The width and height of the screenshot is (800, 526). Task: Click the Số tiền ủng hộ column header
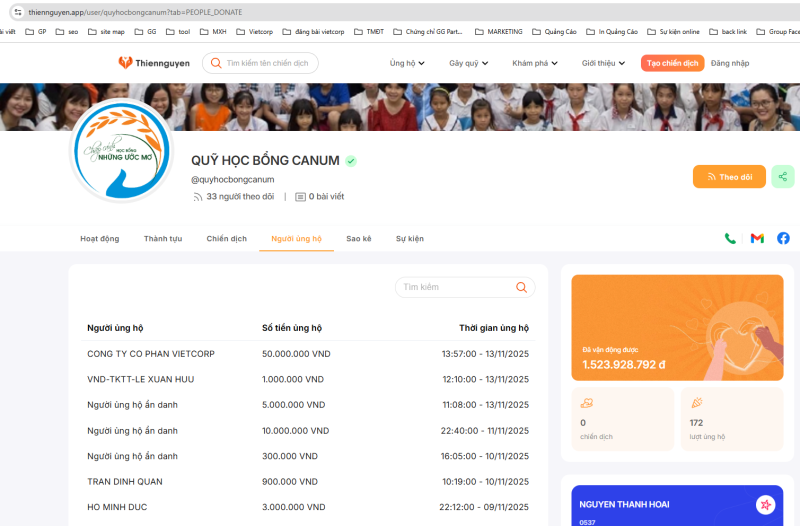coord(292,328)
